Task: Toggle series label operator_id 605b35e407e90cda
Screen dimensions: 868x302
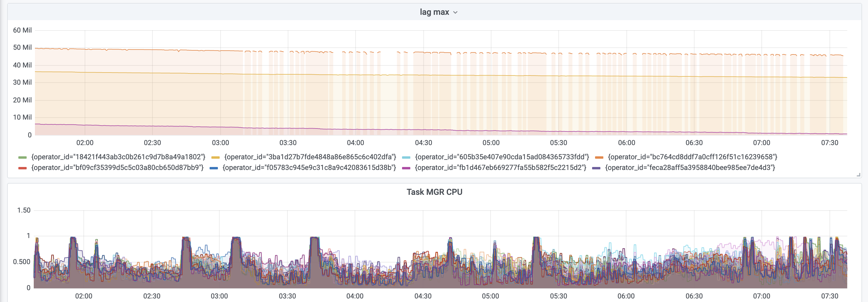Action: click(x=502, y=157)
